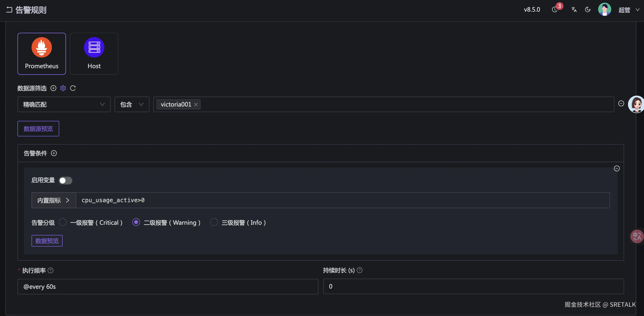Toggle dark mode moon icon
644x316 pixels.
[588, 9]
